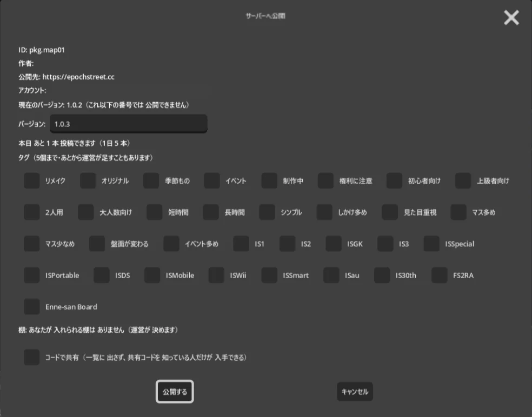Toggle the 初心者向け tag checkbox
Viewport: 532px width, 417px height.
coord(394,181)
